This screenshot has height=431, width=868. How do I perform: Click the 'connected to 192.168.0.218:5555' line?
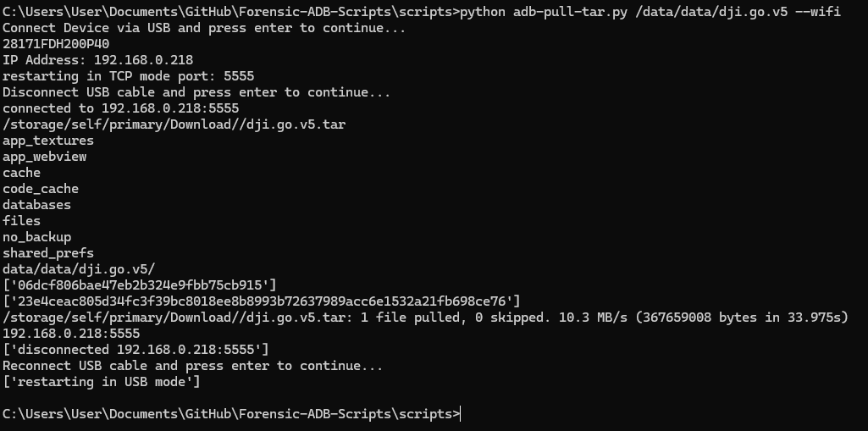pos(120,108)
